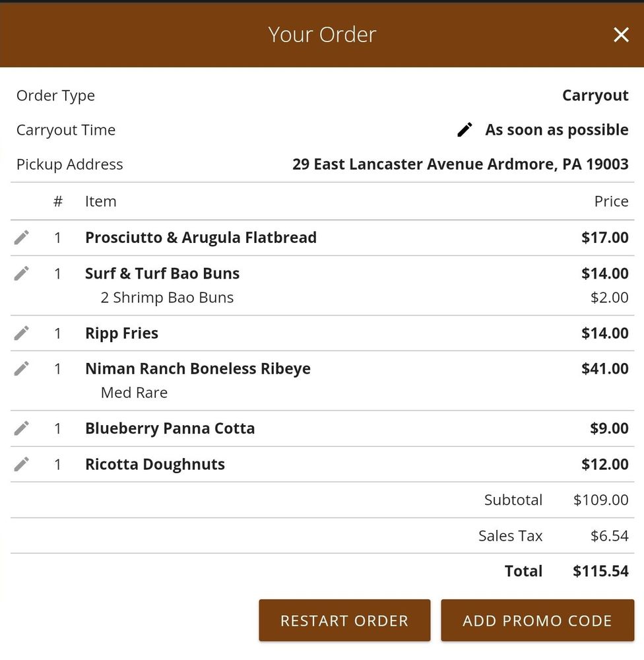The width and height of the screenshot is (644, 660).
Task: Click edit pencil for Blueberry Panna Cotta
Action: point(22,428)
